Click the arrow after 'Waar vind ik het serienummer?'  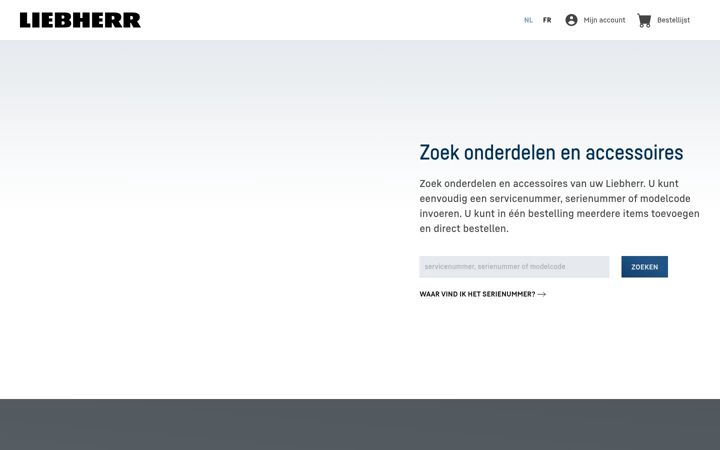click(542, 294)
